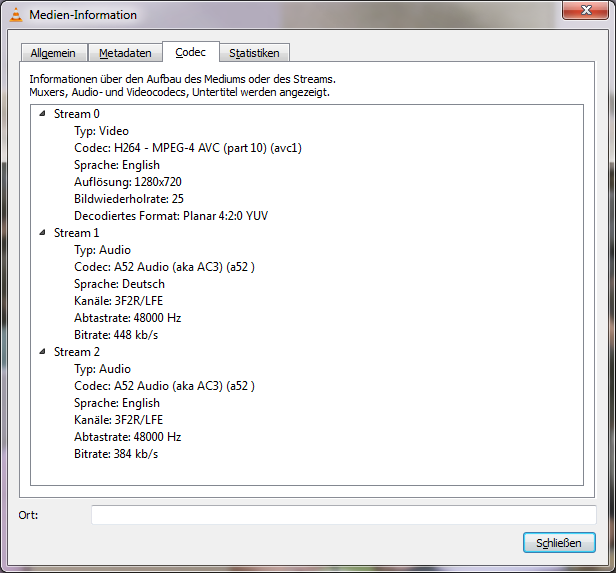616x573 pixels.
Task: Click the VLC cone icon in title bar
Action: pyautogui.click(x=15, y=15)
